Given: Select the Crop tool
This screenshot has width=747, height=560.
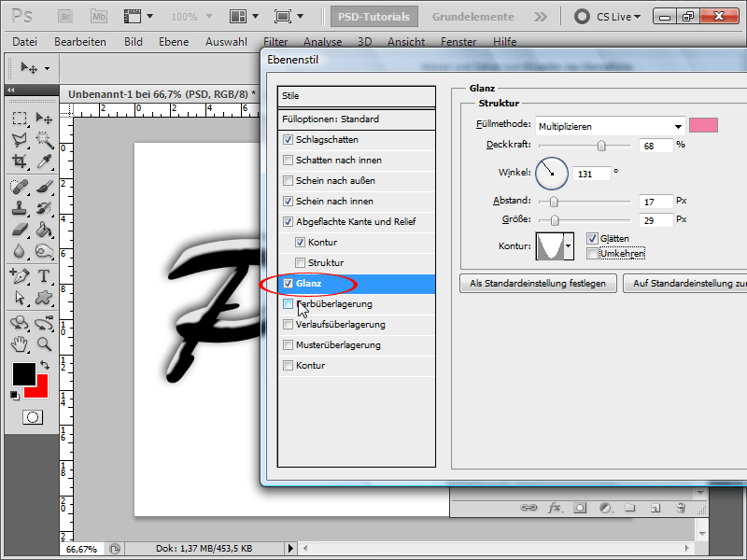Looking at the screenshot, I should click(19, 161).
